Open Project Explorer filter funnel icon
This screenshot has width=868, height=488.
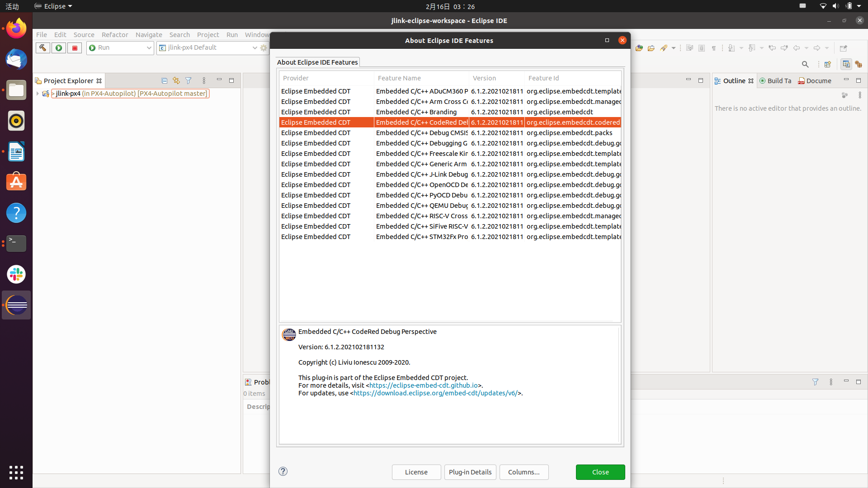(x=189, y=81)
